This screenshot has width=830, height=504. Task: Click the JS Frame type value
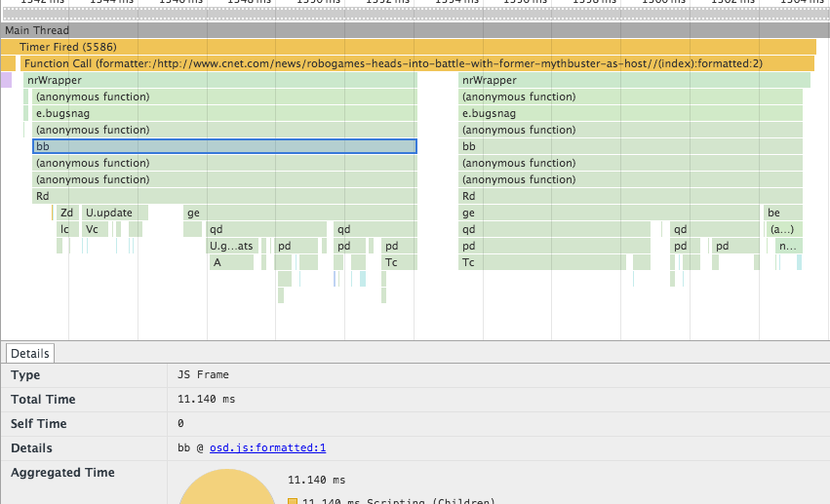[203, 375]
